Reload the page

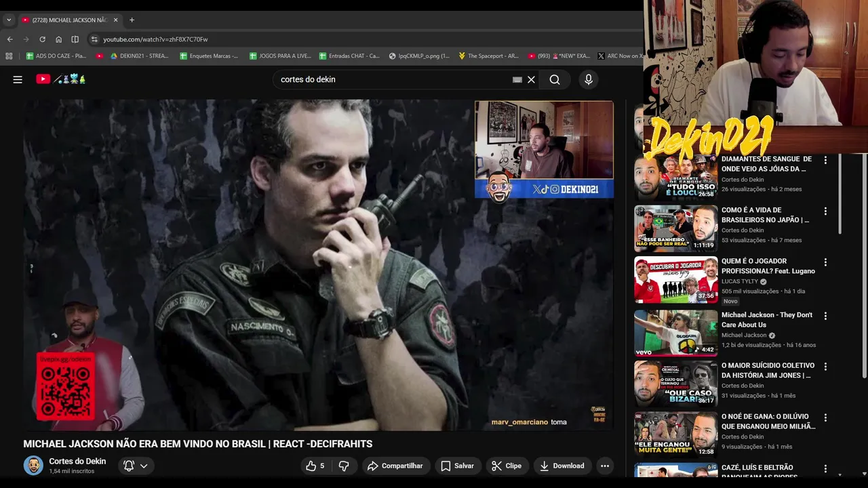click(x=42, y=39)
